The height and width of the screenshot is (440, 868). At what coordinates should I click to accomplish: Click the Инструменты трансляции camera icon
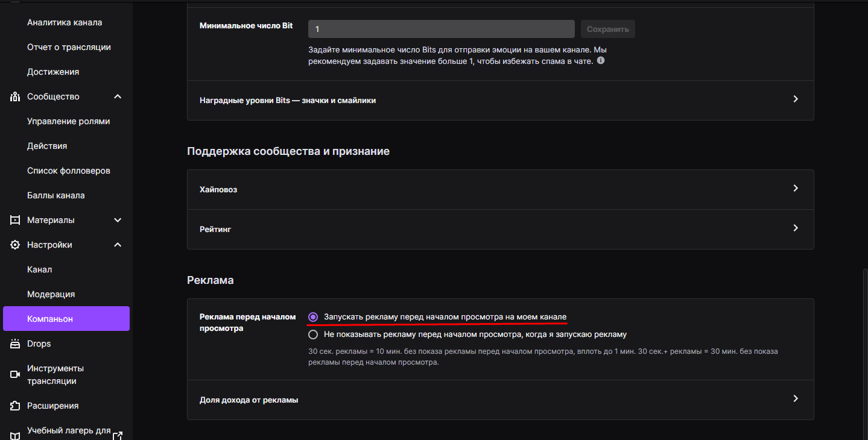pyautogui.click(x=15, y=374)
